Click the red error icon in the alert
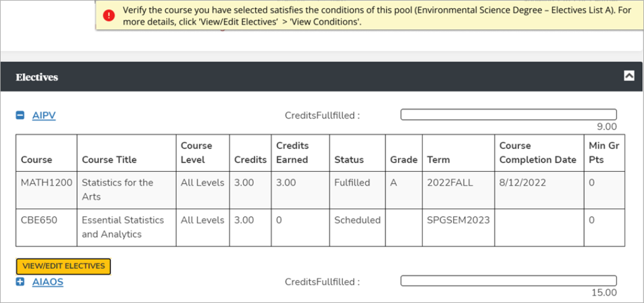This screenshot has height=303, width=644. pyautogui.click(x=108, y=16)
